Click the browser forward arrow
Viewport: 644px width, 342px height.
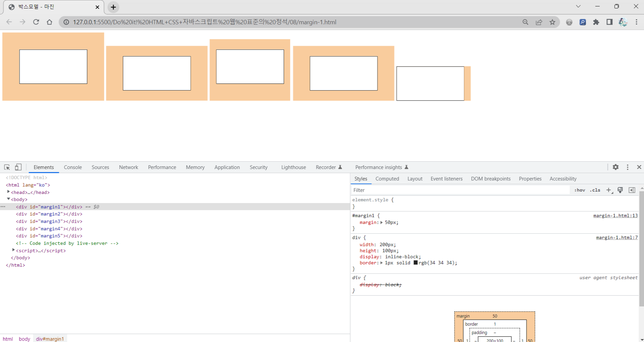pos(22,22)
